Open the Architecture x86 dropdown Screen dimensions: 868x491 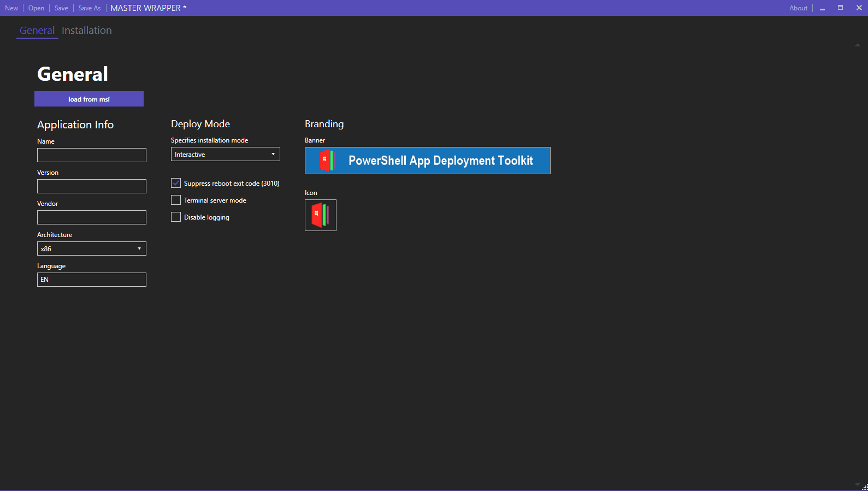coord(92,249)
